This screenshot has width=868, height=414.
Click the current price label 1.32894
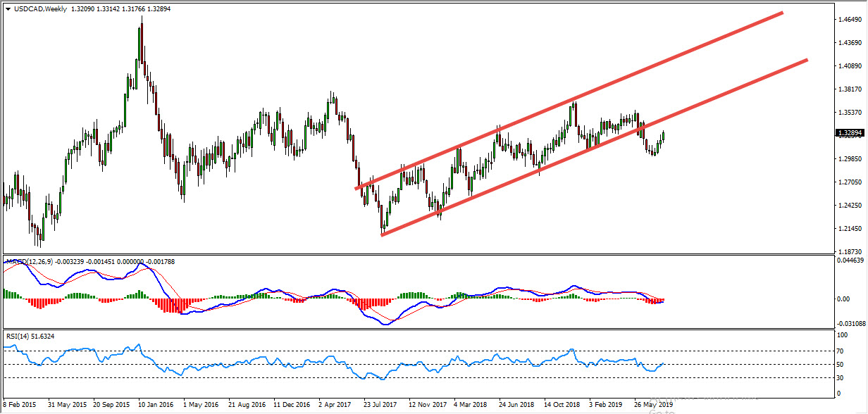pos(850,132)
